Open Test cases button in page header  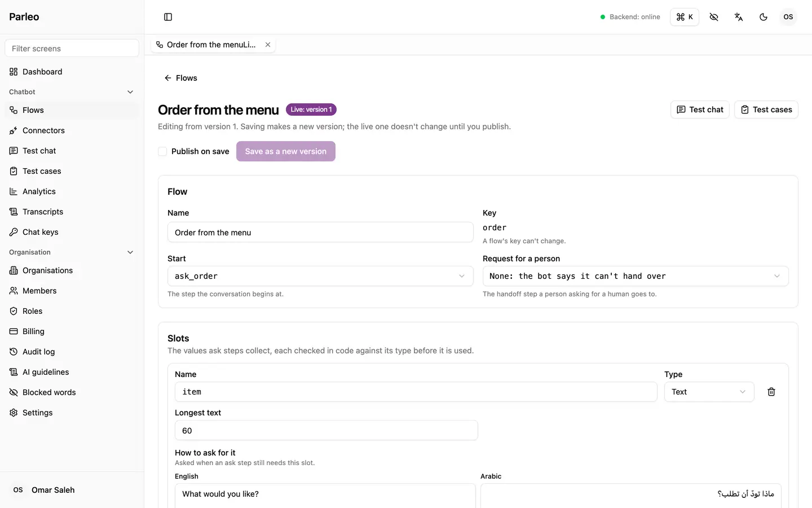(766, 110)
